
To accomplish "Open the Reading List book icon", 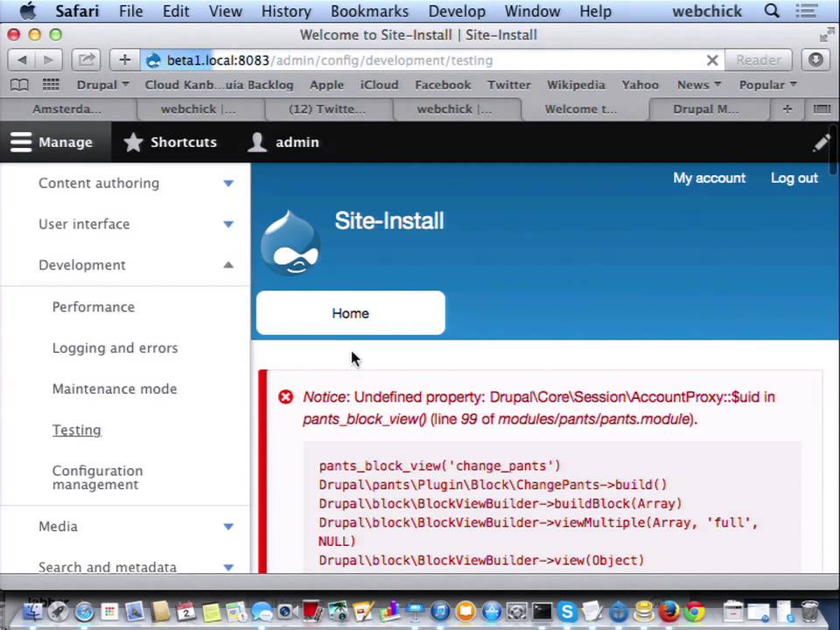I will [19, 85].
